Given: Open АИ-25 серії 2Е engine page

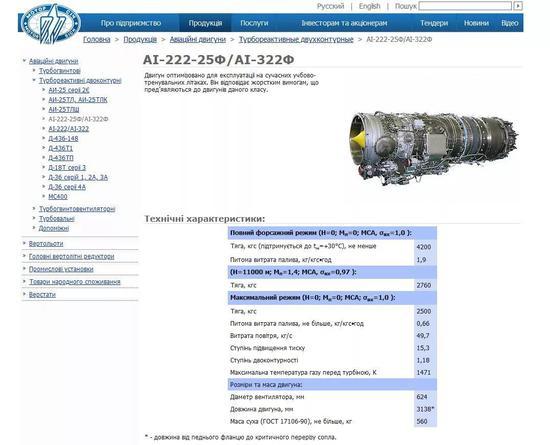Looking at the screenshot, I should pos(69,90).
